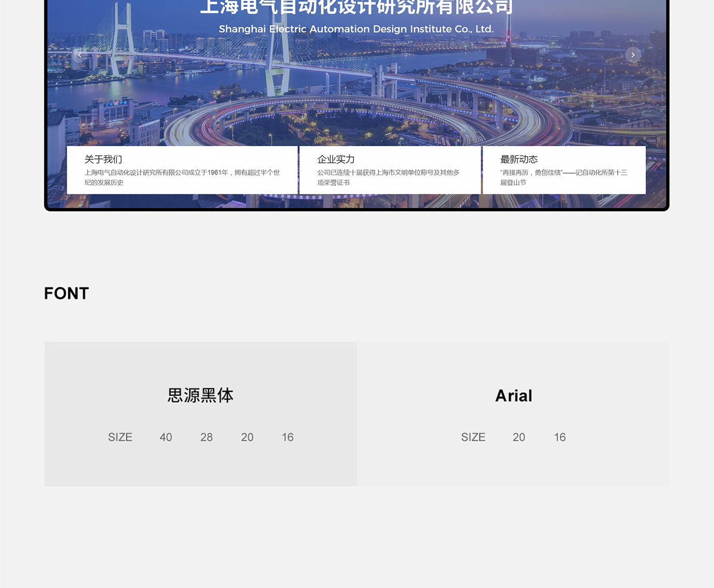Screen dimensions: 714x588
Task: Click the Arial font sample
Action: [x=514, y=395]
